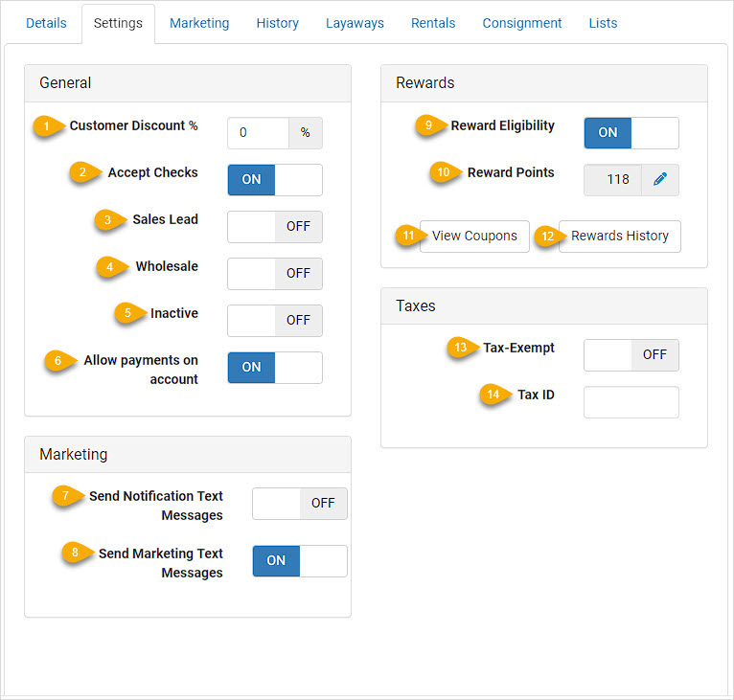Open the Lists tab

tap(603, 23)
